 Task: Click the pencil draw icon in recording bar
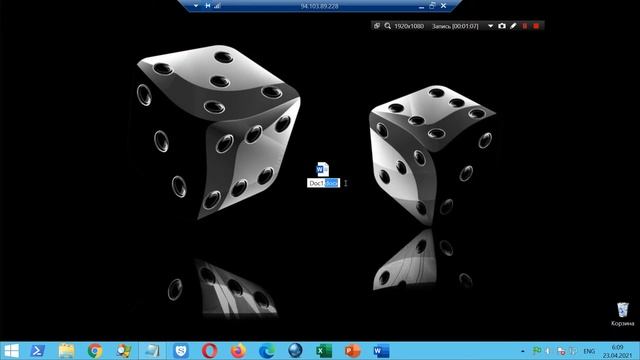pyautogui.click(x=513, y=26)
